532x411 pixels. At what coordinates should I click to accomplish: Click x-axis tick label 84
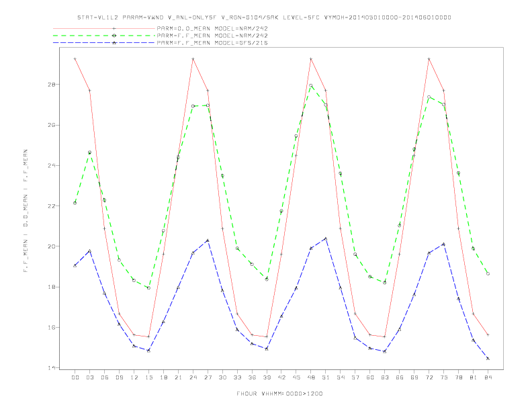pyautogui.click(x=488, y=377)
